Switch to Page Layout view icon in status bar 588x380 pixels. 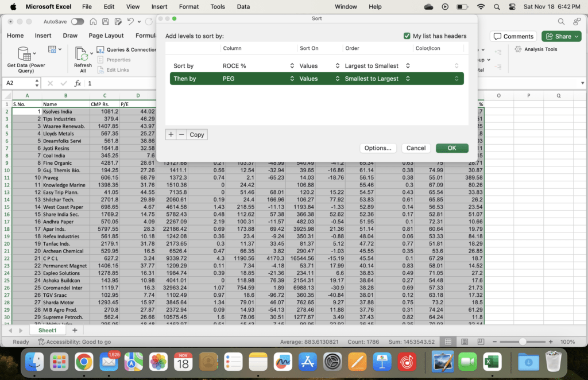tap(465, 342)
